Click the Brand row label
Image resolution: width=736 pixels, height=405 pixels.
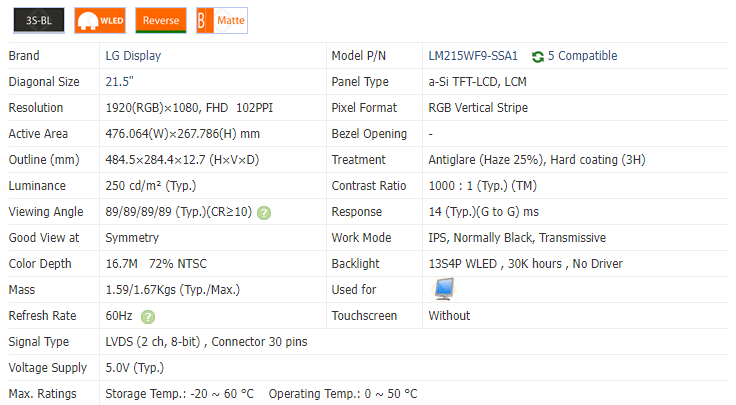[24, 56]
